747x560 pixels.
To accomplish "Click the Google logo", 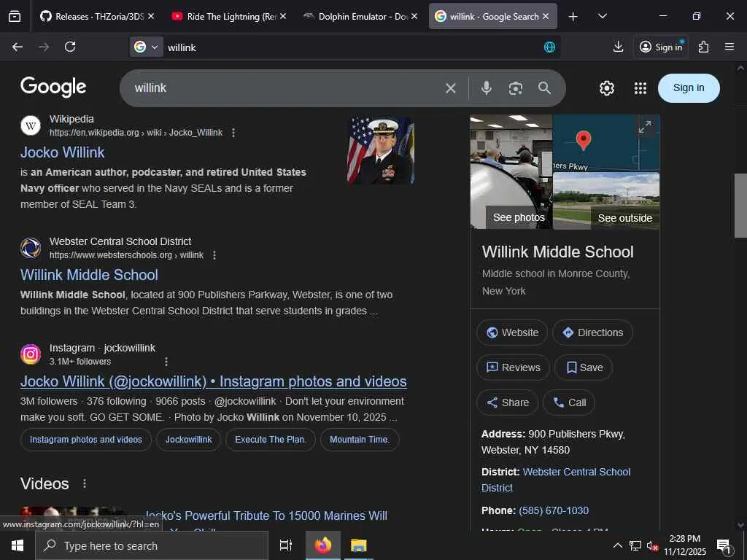I will point(53,87).
